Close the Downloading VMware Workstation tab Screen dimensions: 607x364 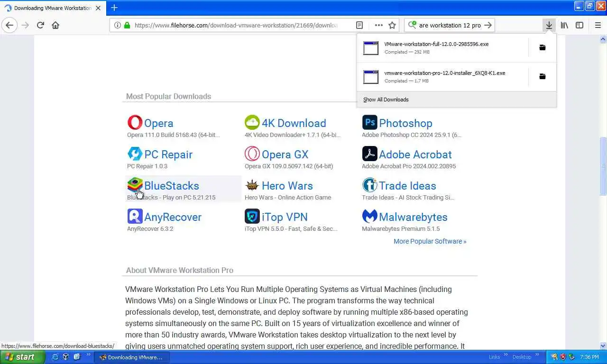click(x=98, y=8)
